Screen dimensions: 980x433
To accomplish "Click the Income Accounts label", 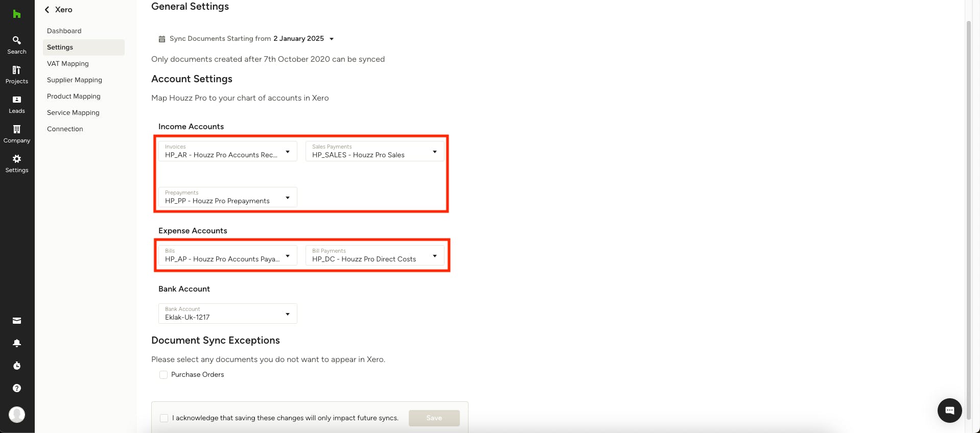I will [191, 127].
